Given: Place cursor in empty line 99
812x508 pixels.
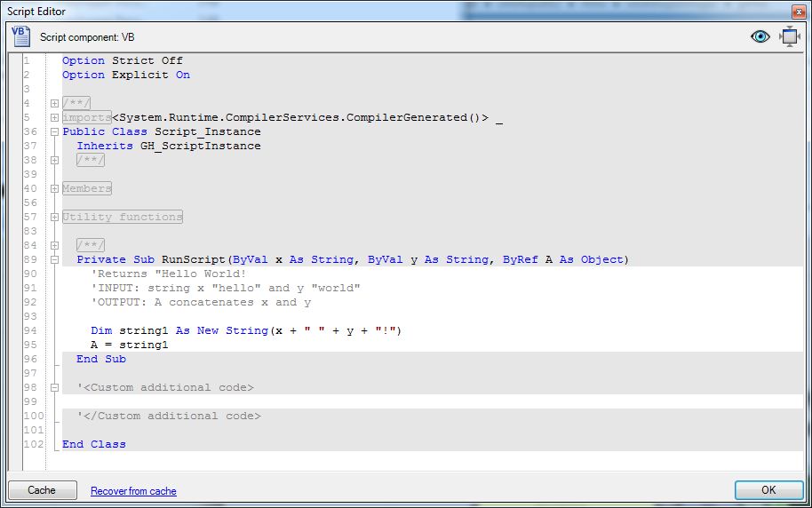Looking at the screenshot, I should coord(433,401).
